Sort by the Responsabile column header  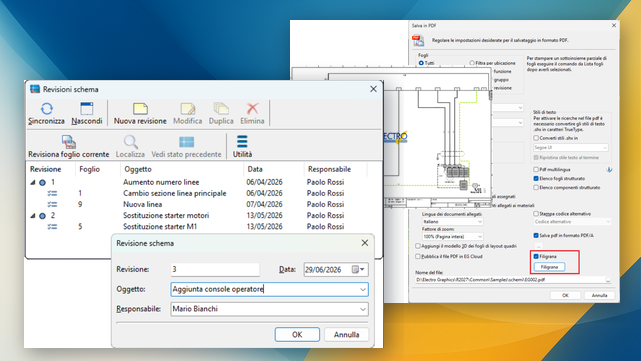pyautogui.click(x=329, y=169)
